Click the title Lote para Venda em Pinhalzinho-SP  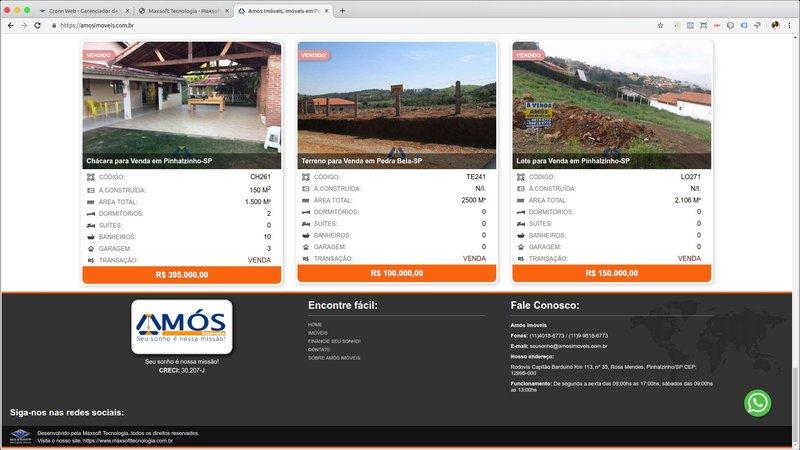573,161
